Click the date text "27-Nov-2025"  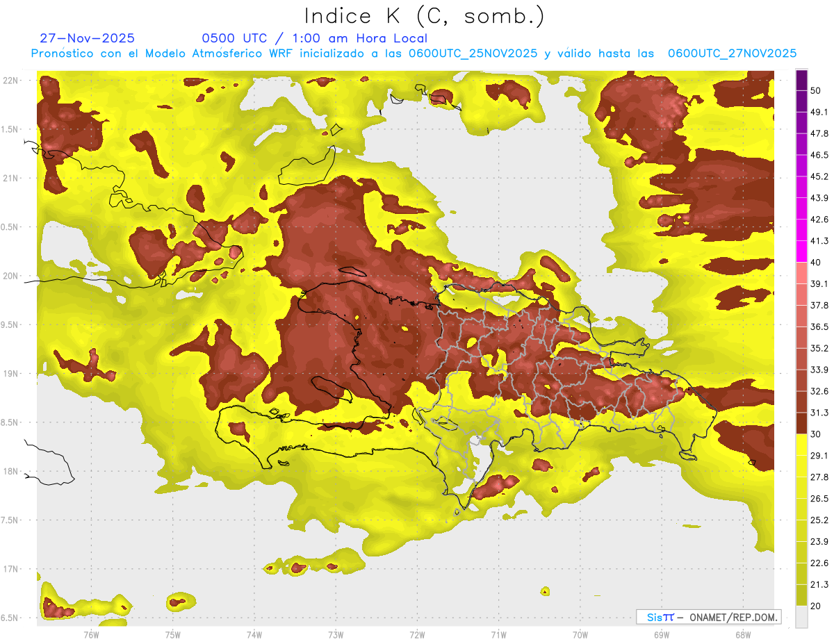tap(88, 38)
